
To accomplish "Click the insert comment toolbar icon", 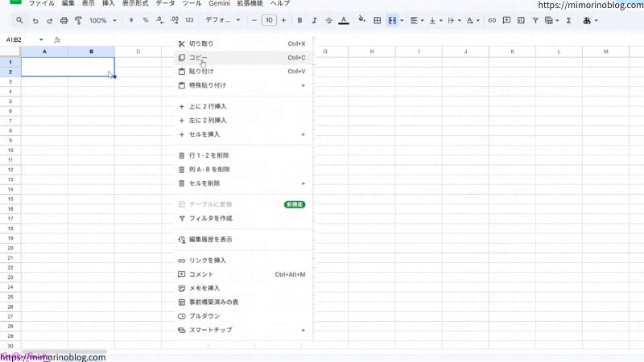I will click(x=506, y=20).
